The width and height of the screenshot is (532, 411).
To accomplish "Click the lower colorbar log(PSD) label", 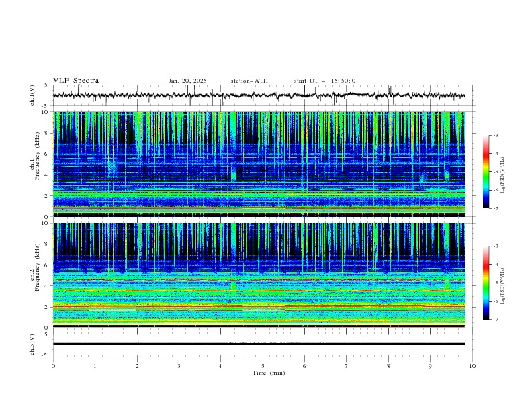I will pyautogui.click(x=503, y=286).
